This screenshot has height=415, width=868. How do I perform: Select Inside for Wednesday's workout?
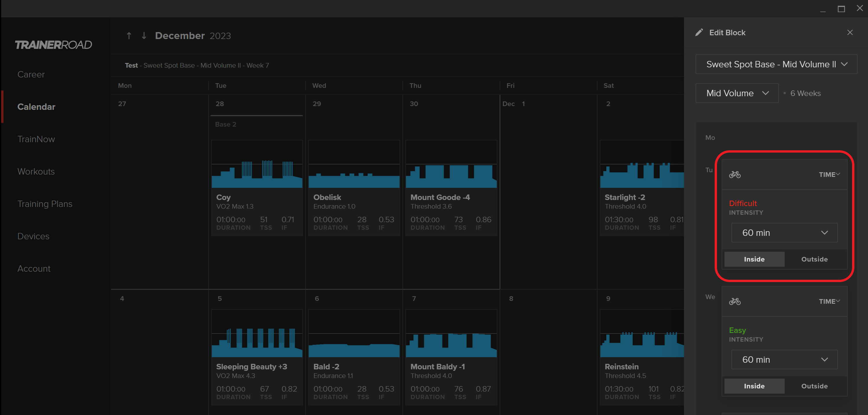pyautogui.click(x=754, y=386)
